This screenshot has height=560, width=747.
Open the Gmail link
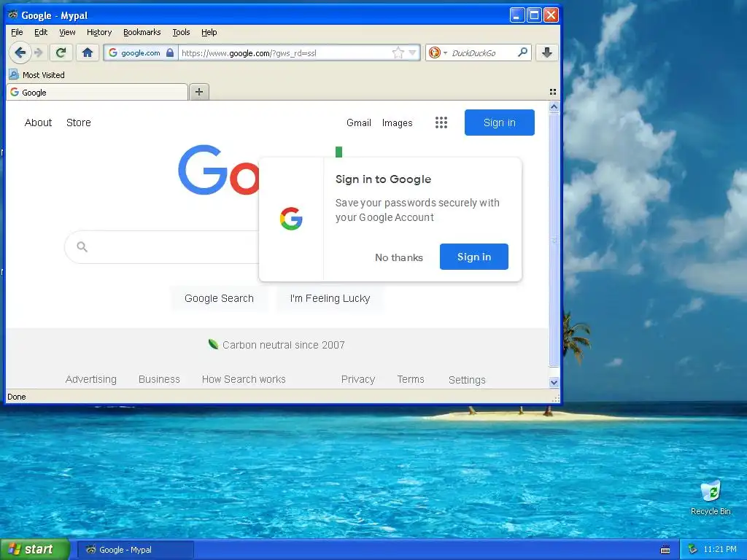pyautogui.click(x=359, y=122)
